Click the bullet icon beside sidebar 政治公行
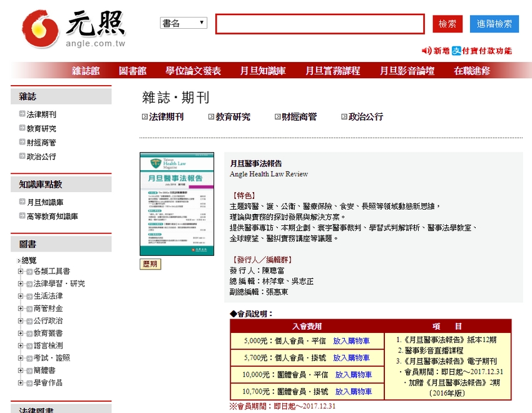Viewport: 532px width, 413px height. point(22,156)
